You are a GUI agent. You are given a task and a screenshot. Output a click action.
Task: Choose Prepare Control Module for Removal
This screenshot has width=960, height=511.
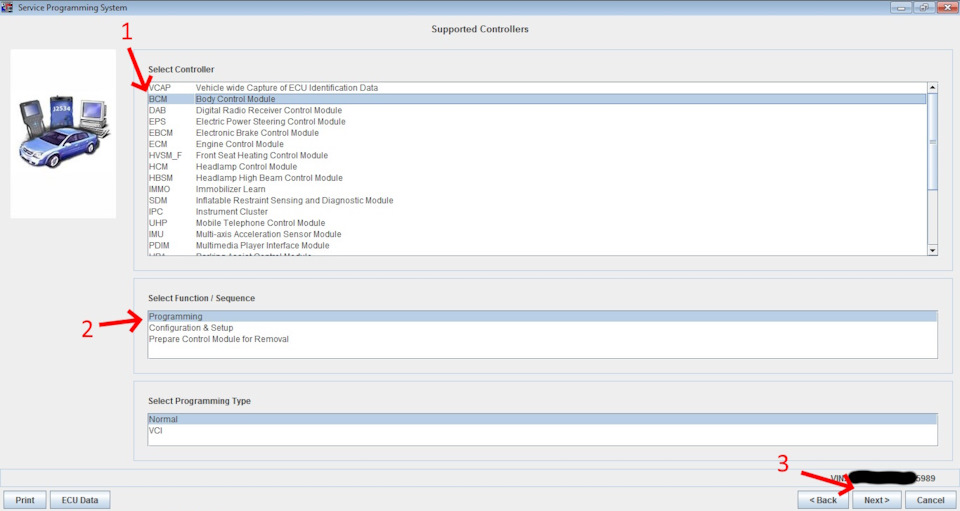pos(542,339)
